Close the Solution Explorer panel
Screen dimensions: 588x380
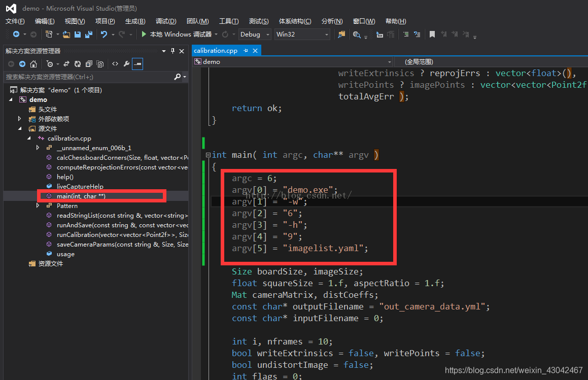point(182,51)
